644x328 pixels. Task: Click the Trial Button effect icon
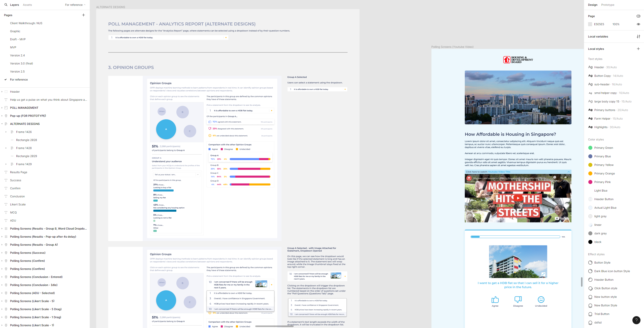(x=590, y=314)
